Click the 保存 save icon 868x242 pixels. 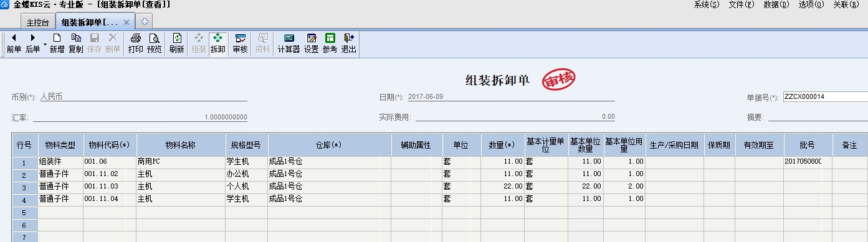pos(94,43)
